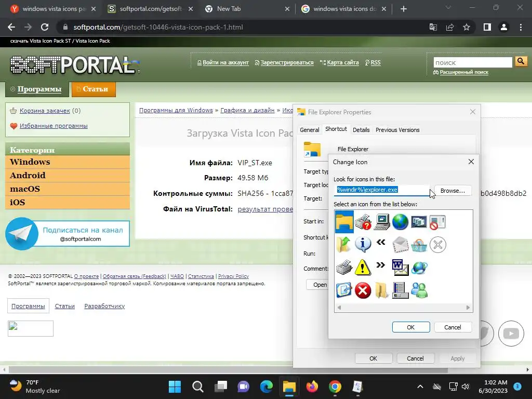
Task: Select the W document with chart icon
Action: click(x=401, y=268)
